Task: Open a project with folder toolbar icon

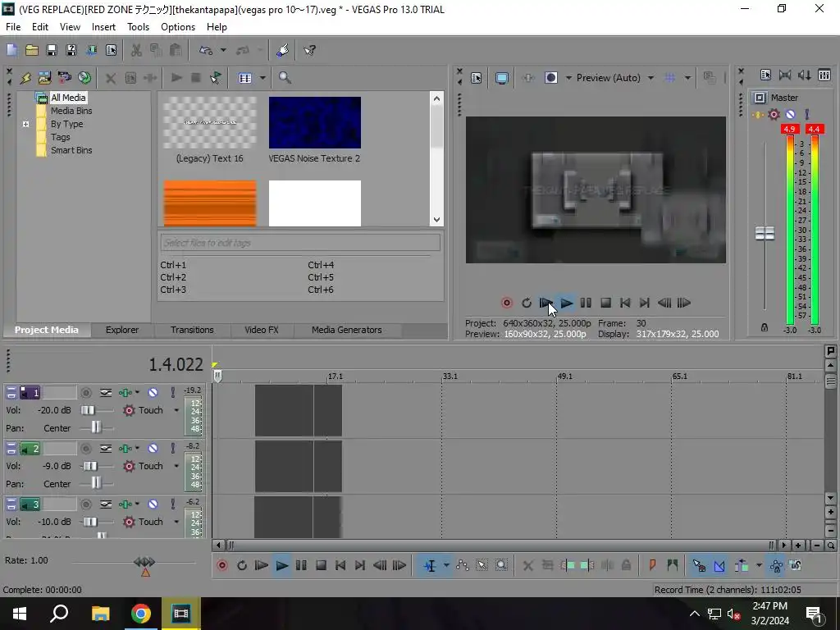Action: click(x=32, y=50)
